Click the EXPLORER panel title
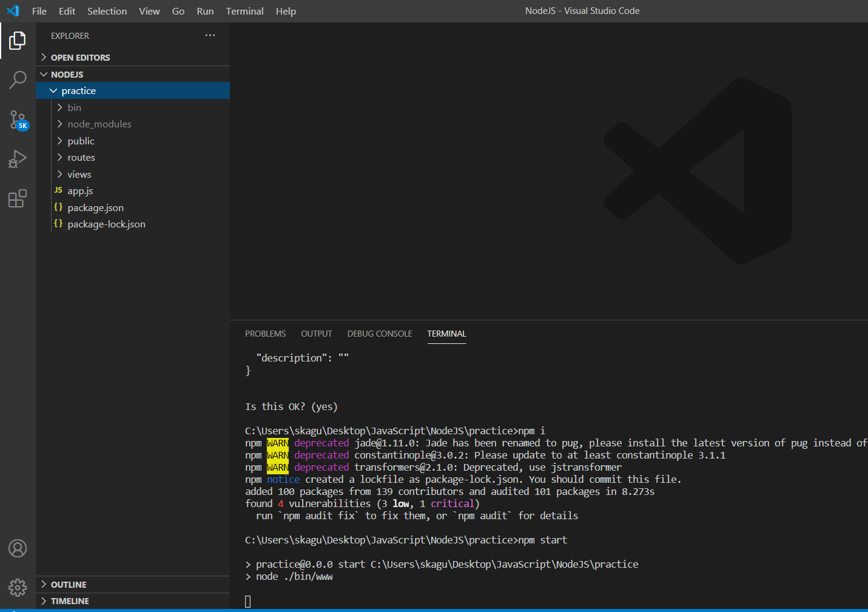Viewport: 868px width, 612px height. (70, 36)
